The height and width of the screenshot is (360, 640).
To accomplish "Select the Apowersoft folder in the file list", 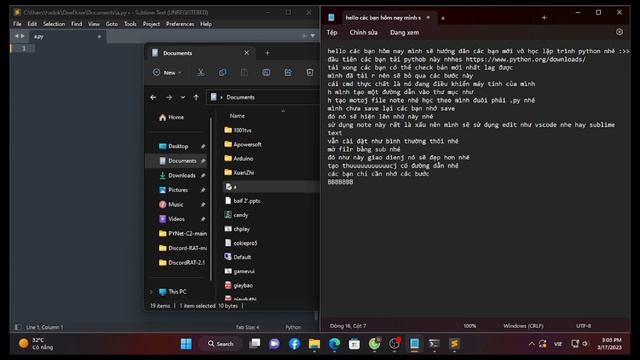I will pyautogui.click(x=243, y=144).
